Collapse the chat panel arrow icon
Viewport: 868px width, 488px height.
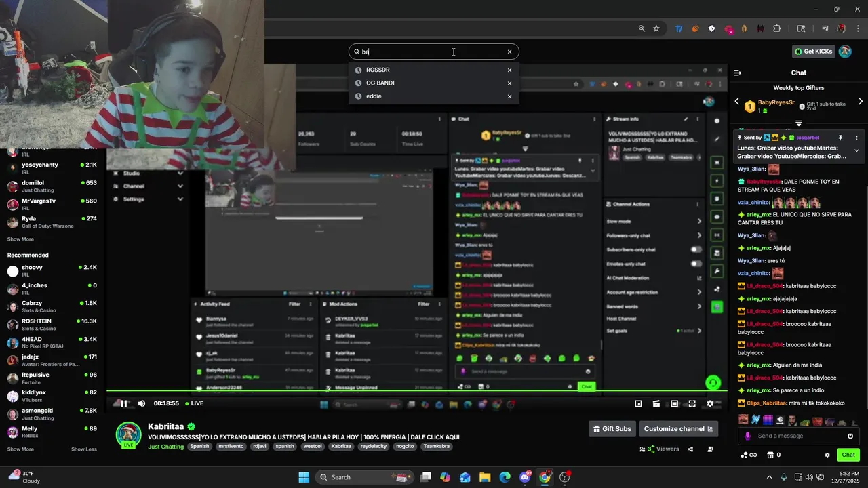738,73
